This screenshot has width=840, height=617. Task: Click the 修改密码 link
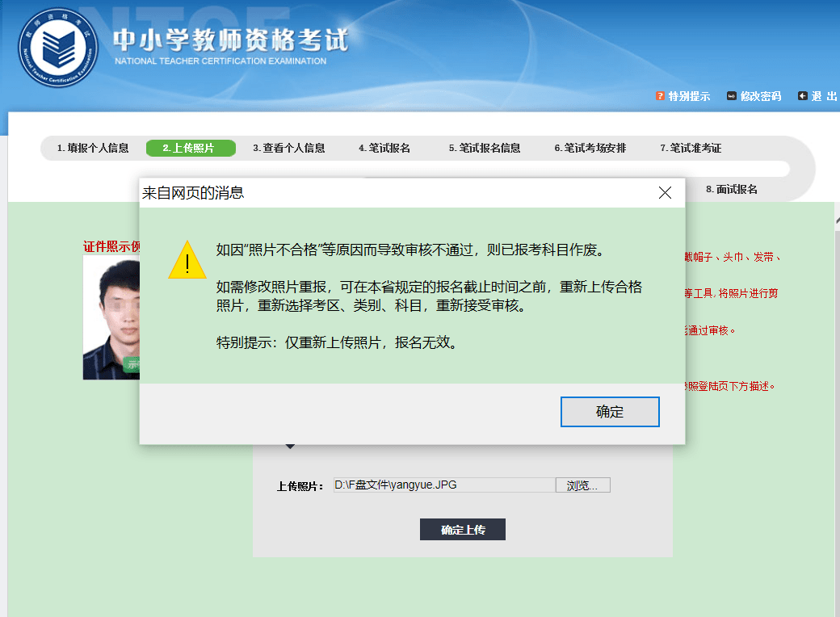(761, 96)
